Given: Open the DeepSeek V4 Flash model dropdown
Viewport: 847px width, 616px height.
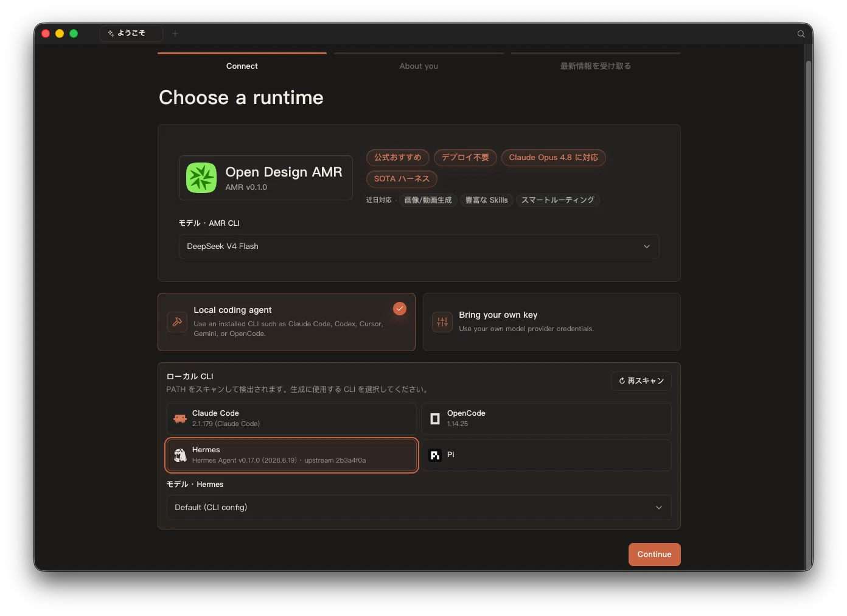Looking at the screenshot, I should point(419,247).
